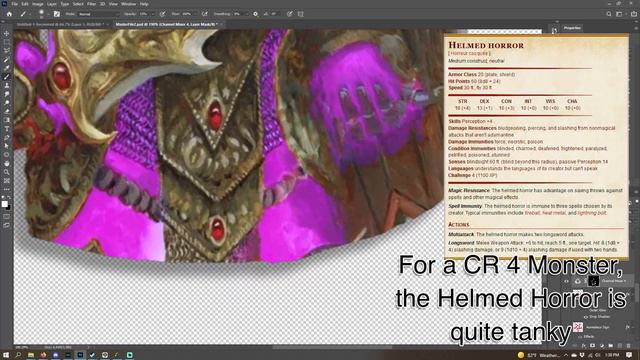Viewport: 640px width, 360px height.
Task: Select the Path Selection arrow tool
Action: click(x=7, y=146)
